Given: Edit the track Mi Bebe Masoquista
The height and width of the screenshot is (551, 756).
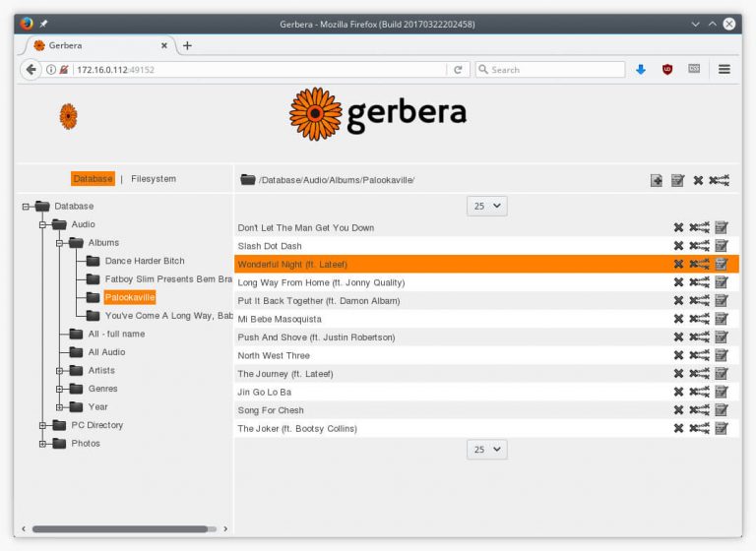Looking at the screenshot, I should [x=722, y=319].
